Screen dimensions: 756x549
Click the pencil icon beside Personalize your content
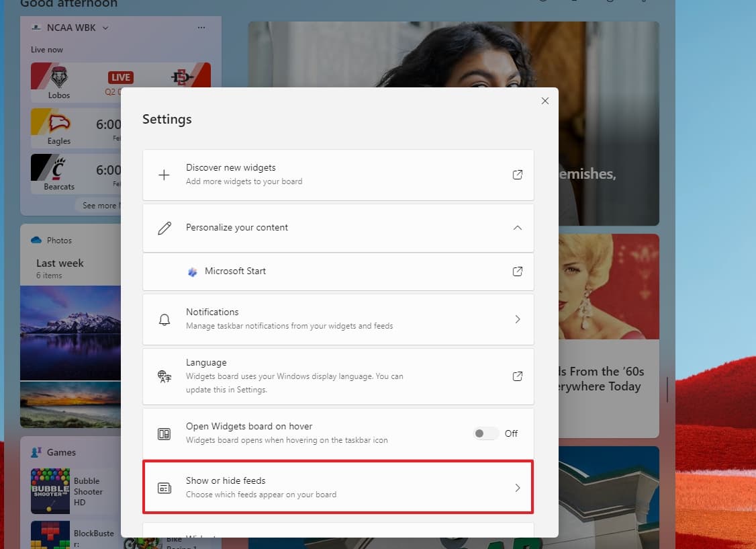click(164, 228)
